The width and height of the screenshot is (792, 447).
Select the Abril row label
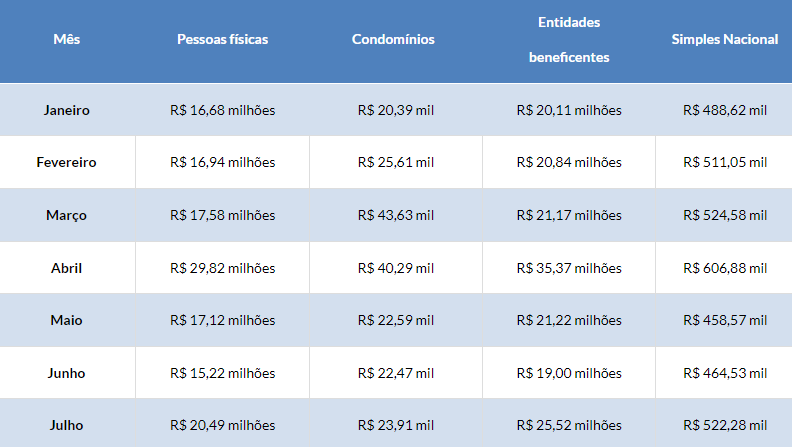point(67,268)
